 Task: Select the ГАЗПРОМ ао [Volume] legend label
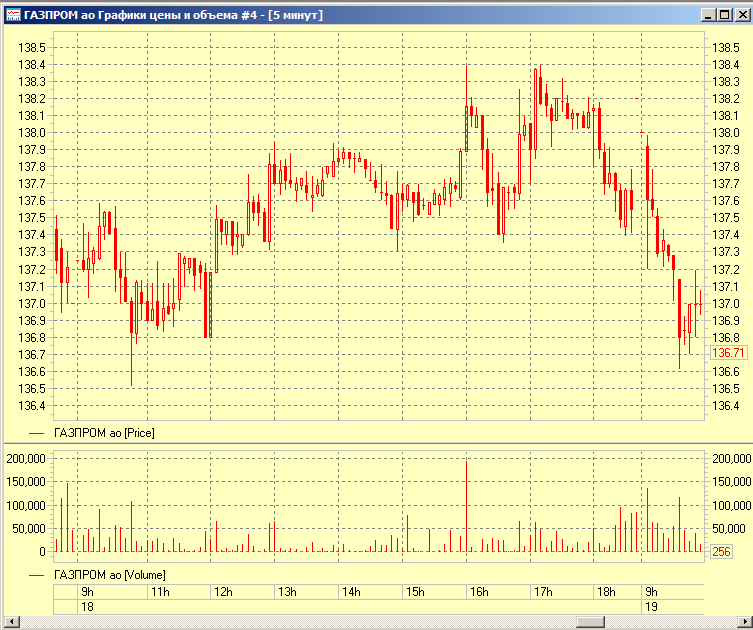point(109,575)
